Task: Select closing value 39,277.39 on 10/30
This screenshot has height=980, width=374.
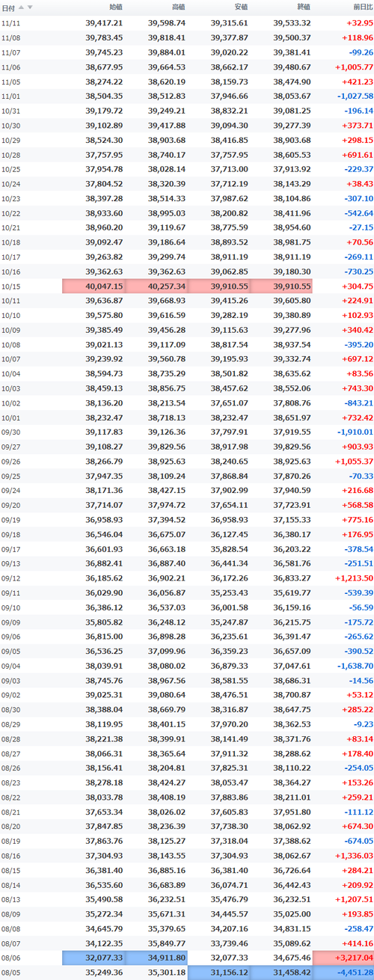Action: pyautogui.click(x=292, y=125)
